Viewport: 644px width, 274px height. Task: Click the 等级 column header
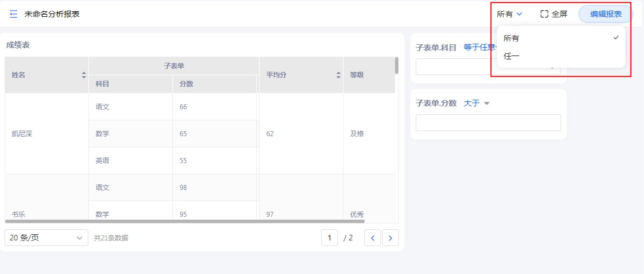click(x=357, y=75)
